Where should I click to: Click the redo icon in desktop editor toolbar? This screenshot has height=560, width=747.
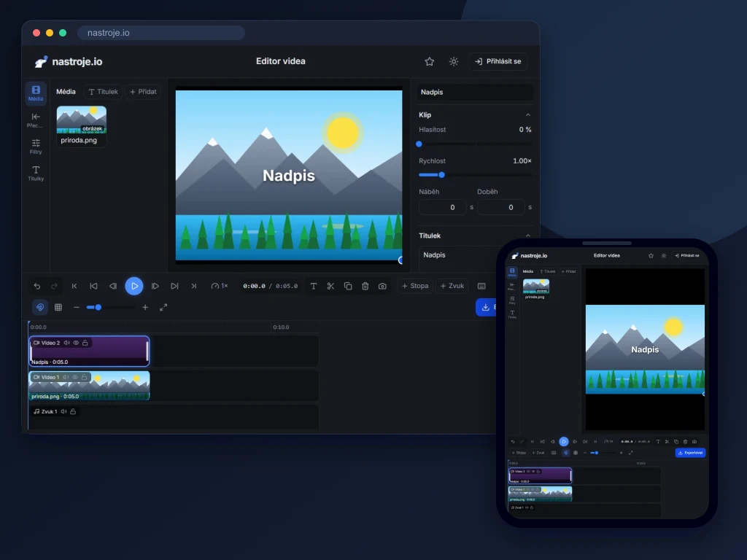coord(54,286)
